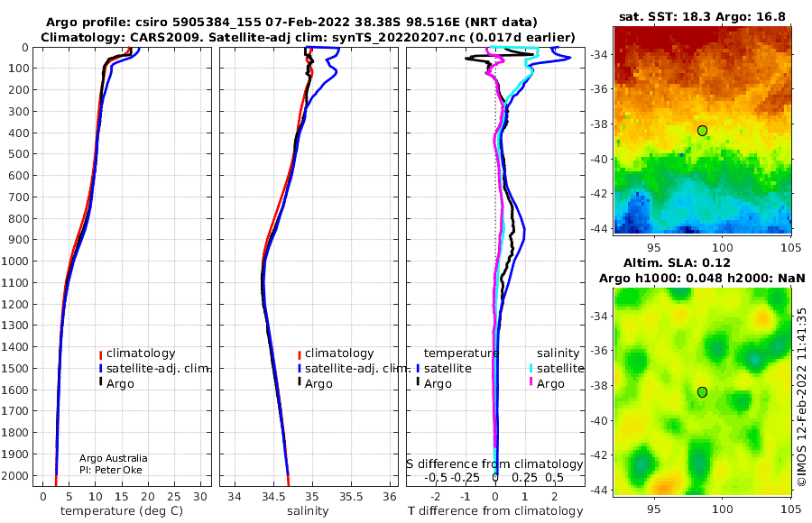Click the '36' tick on the salinity axis

coord(390,497)
